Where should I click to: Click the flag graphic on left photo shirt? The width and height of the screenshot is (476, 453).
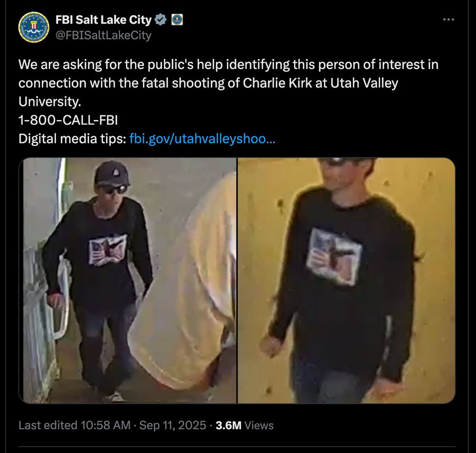[x=108, y=249]
